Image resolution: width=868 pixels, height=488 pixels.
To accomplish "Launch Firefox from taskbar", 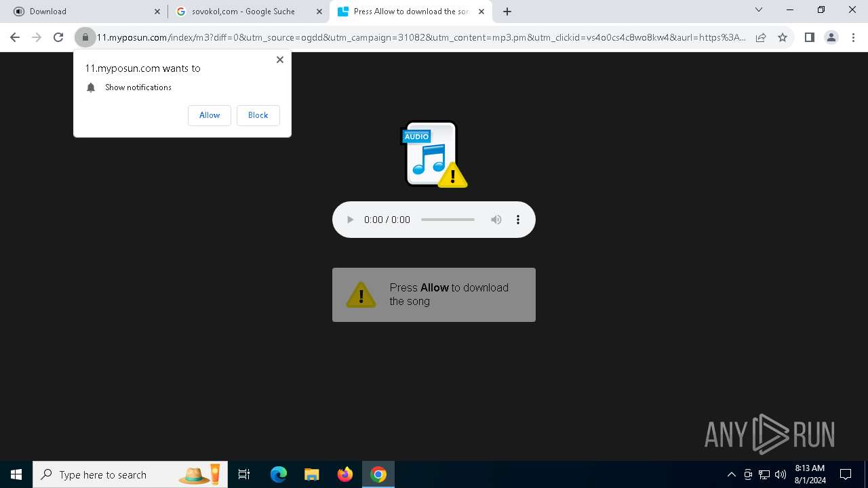I will (x=345, y=474).
